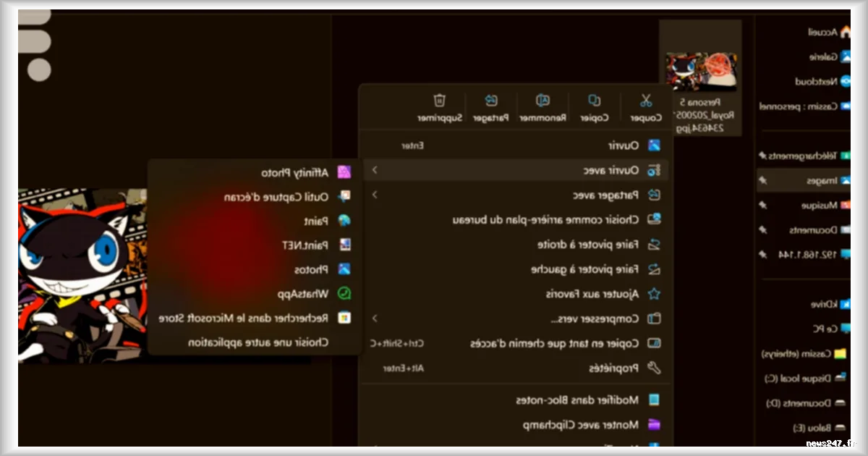Screen dimensions: 868x456
Task: Click the Modifier dans Bloc-notes icon
Action: point(654,400)
